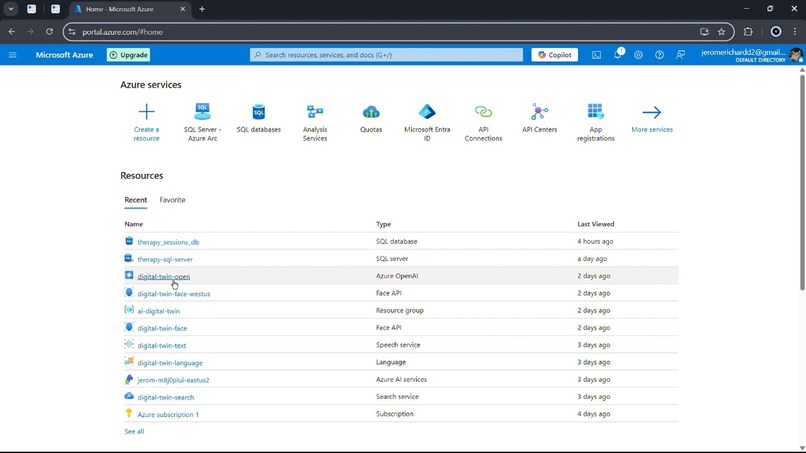Open App registrations service icon
Screen dimensions: 806x453
coord(595,112)
